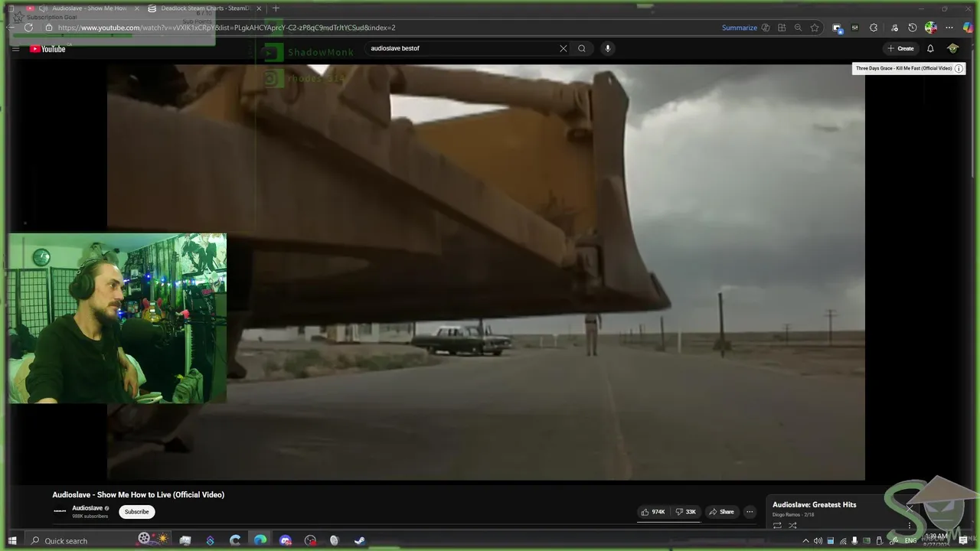980x551 pixels.
Task: Open Audioslave: Greatest Hits playlist title
Action: point(814,505)
